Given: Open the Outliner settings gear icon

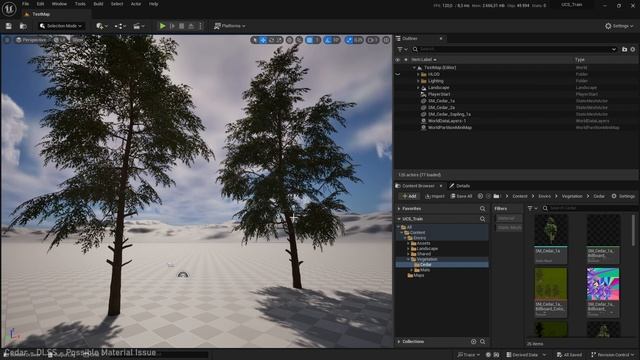Looking at the screenshot, I should 633,49.
